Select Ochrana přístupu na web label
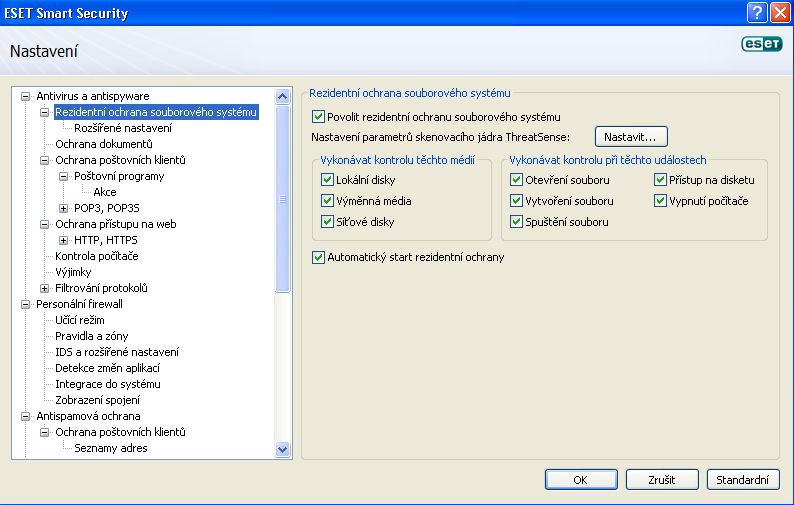Screen dimensions: 794x505 pyautogui.click(x=116, y=224)
